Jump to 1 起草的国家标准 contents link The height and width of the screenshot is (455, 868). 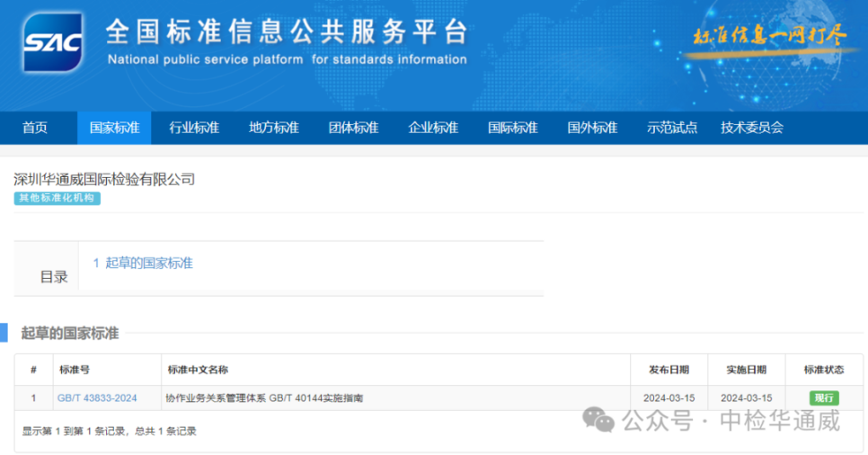143,263
